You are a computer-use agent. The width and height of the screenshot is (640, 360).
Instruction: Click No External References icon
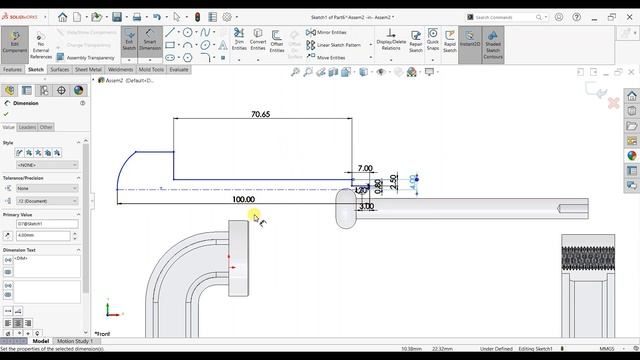(x=40, y=37)
